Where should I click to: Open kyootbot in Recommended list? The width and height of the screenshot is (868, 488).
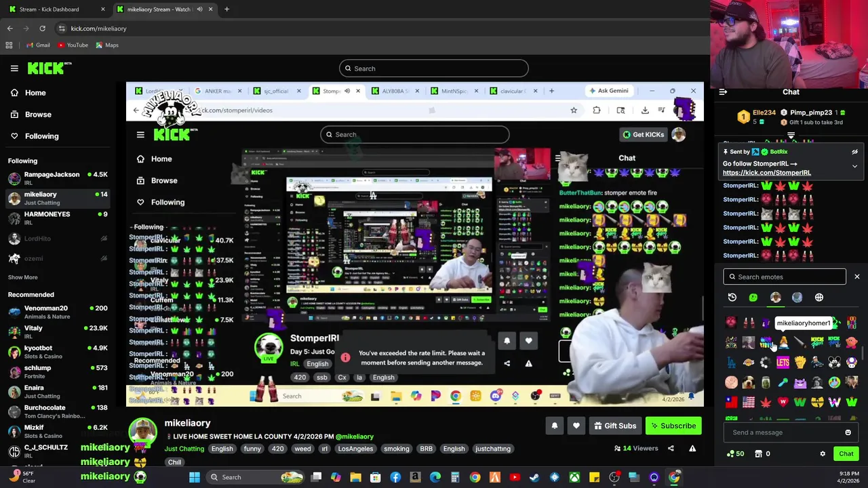(x=58, y=352)
